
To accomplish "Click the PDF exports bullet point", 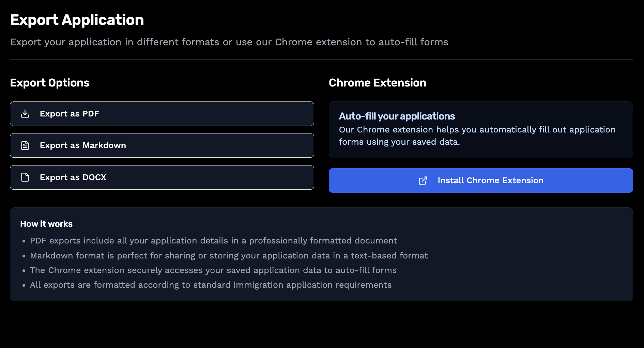I will tap(213, 240).
